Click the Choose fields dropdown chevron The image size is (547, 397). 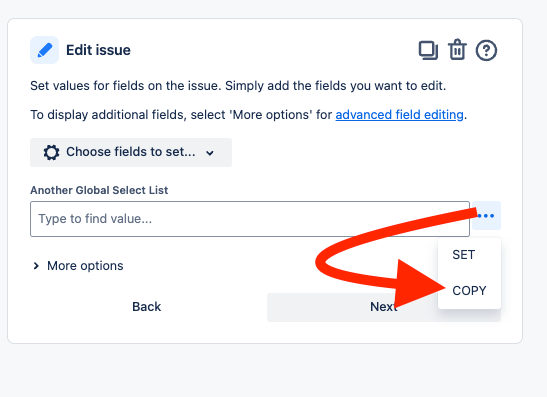[x=210, y=153]
